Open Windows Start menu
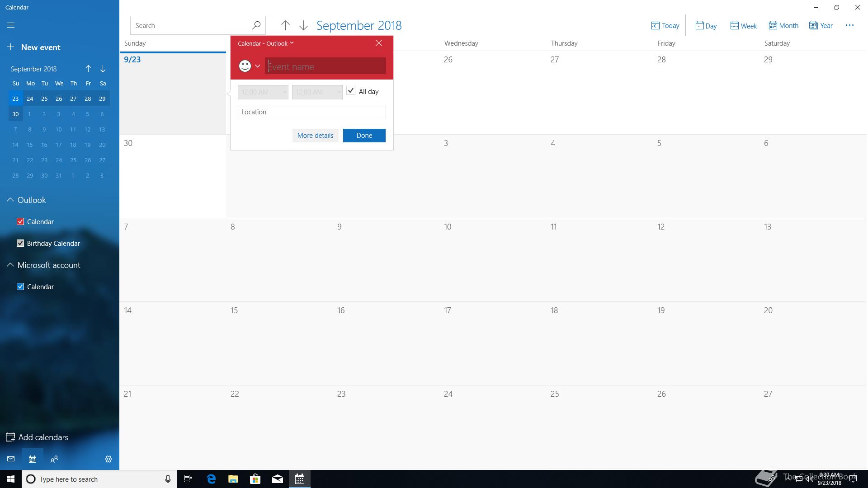The width and height of the screenshot is (868, 488). tap(11, 479)
